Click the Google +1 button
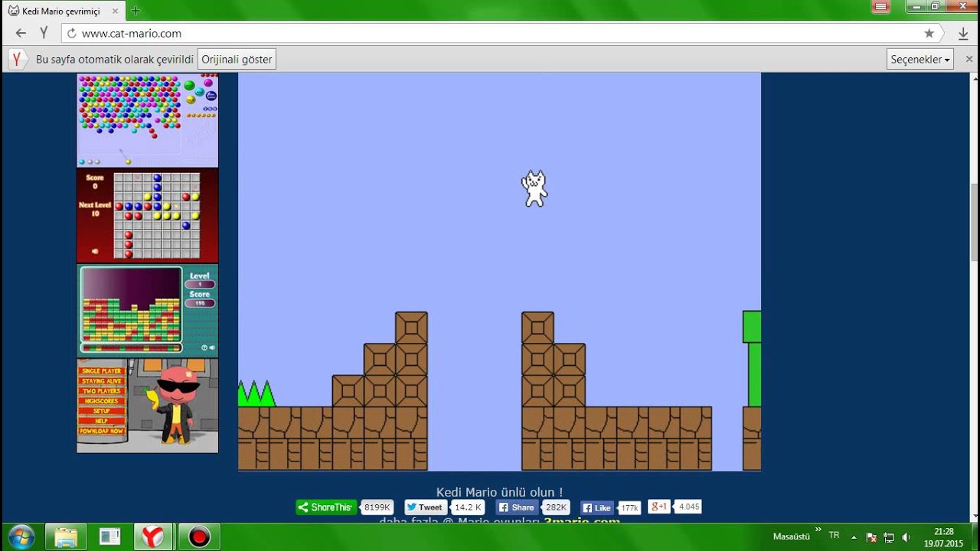This screenshot has height=551, width=980. pyautogui.click(x=659, y=507)
